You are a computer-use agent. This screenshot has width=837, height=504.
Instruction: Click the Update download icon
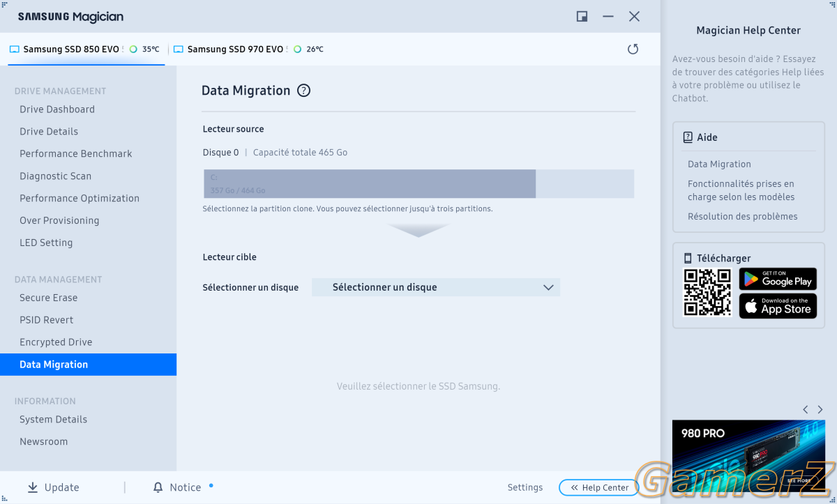tap(33, 487)
